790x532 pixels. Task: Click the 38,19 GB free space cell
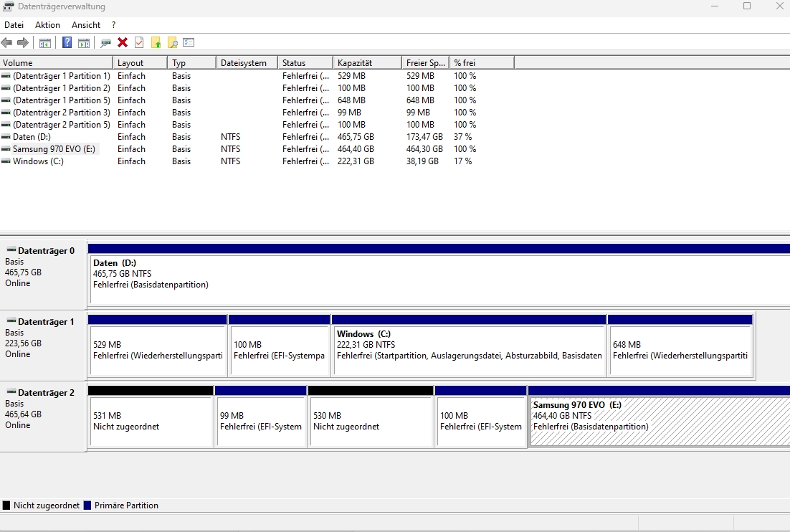point(423,161)
